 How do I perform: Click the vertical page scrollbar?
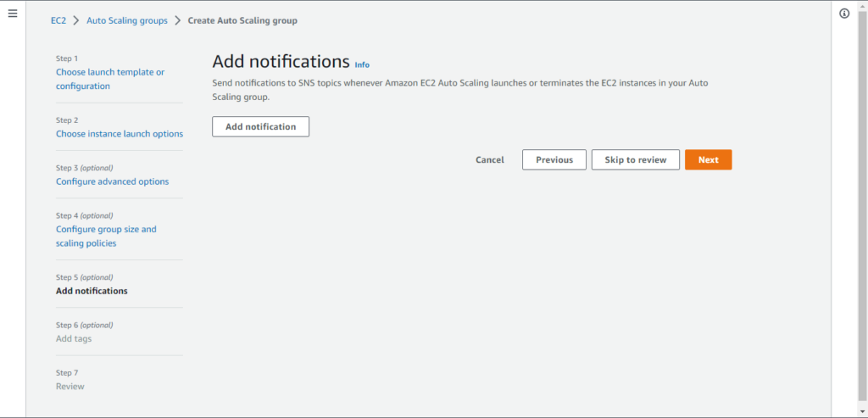coord(864,205)
